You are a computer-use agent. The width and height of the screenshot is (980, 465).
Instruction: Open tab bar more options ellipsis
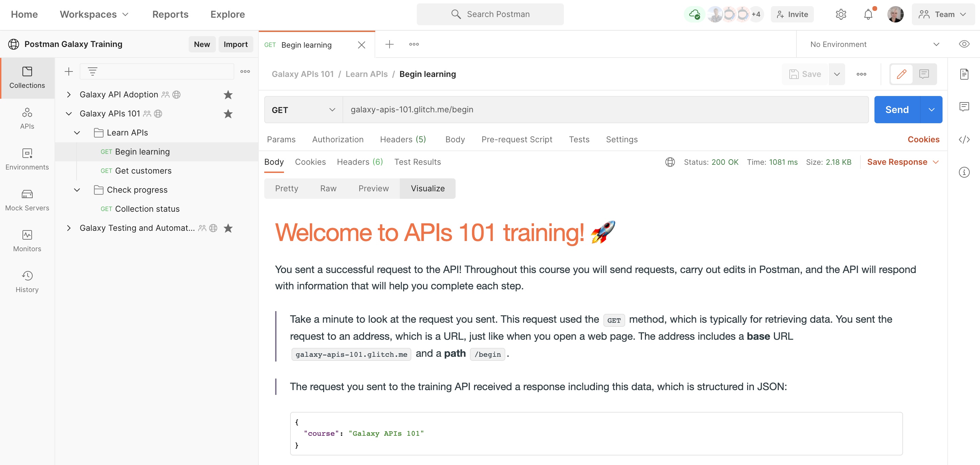click(414, 44)
